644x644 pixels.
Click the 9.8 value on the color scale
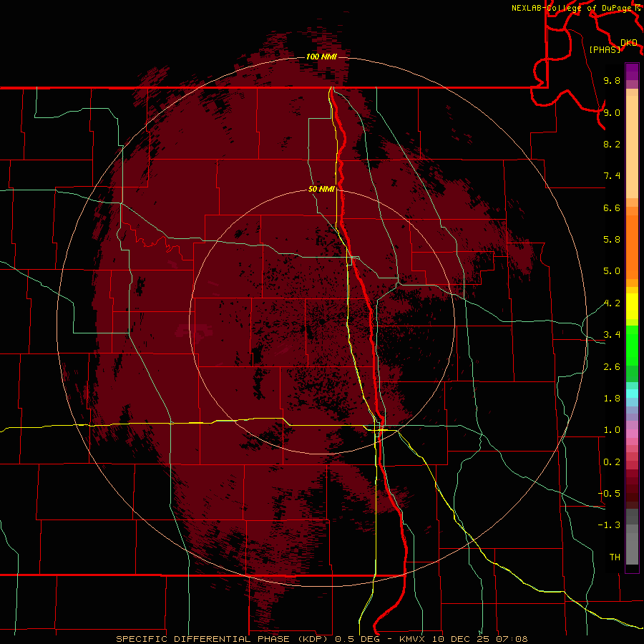pos(612,80)
